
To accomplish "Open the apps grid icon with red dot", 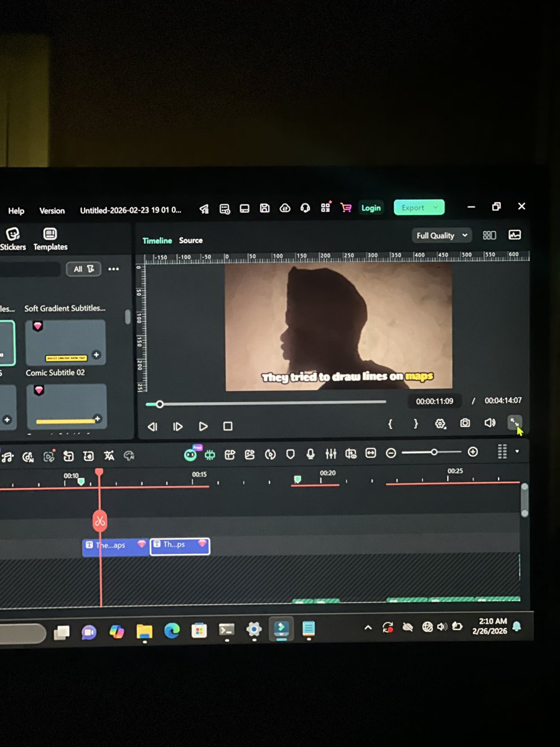I will [x=325, y=207].
